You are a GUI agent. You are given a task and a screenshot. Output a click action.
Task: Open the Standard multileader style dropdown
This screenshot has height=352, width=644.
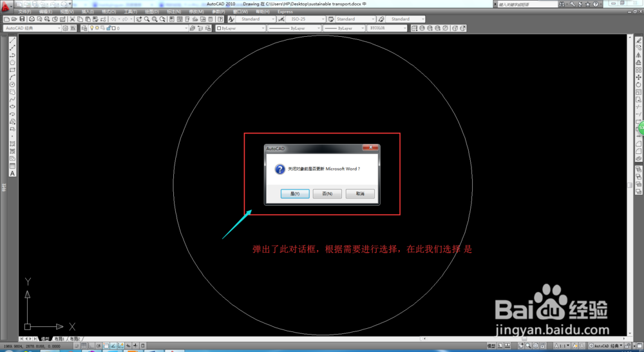[405, 19]
